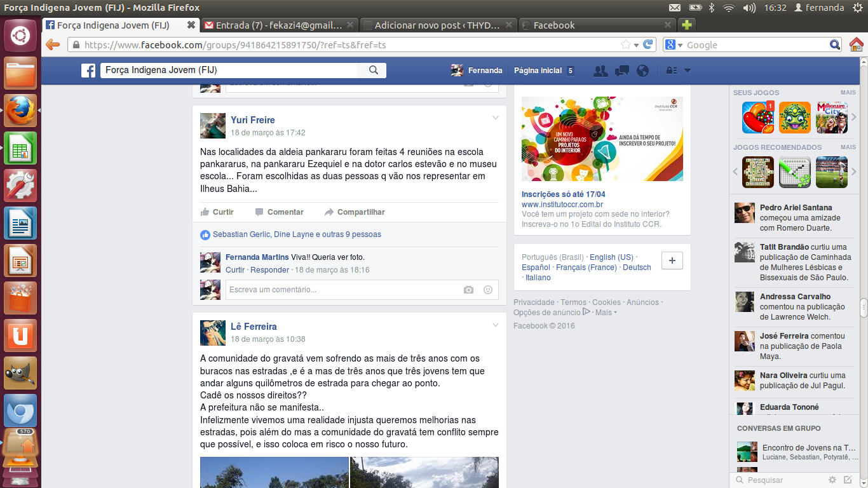The height and width of the screenshot is (488, 868).
Task: Open new tab with plus button
Action: [686, 25]
